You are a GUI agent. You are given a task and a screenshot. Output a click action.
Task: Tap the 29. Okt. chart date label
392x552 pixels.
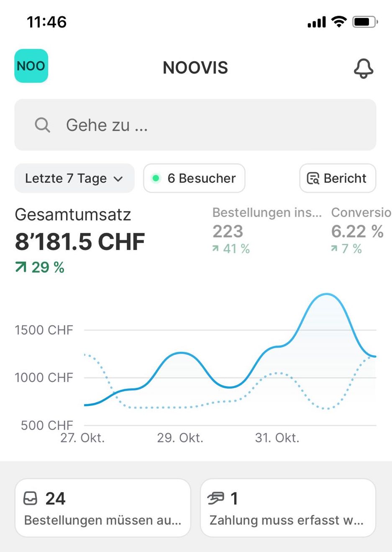180,438
